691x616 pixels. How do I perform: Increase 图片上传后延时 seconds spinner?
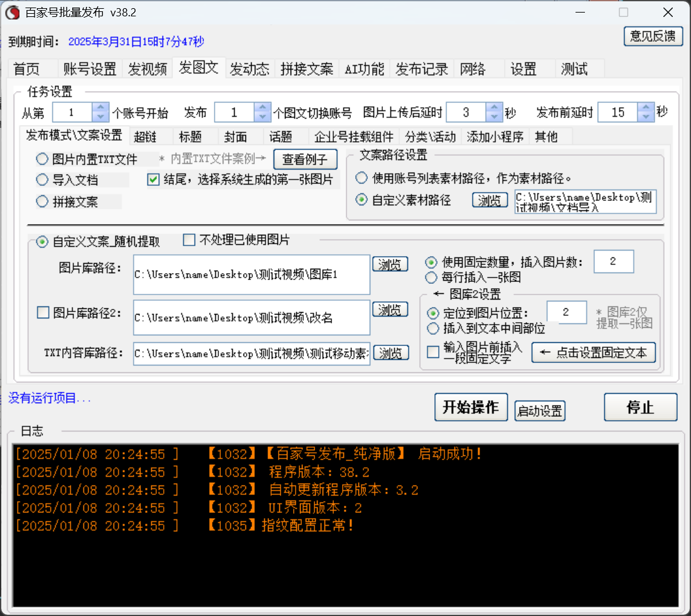coord(494,107)
